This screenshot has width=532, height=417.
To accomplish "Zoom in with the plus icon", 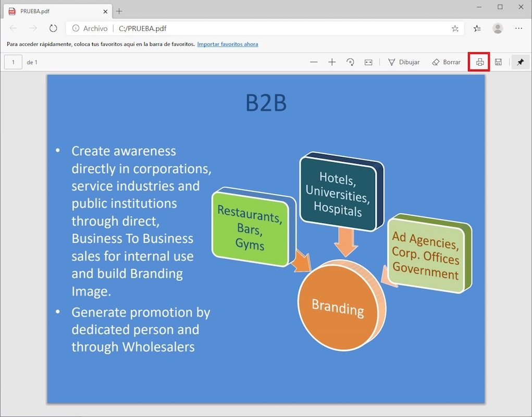I will tap(332, 62).
